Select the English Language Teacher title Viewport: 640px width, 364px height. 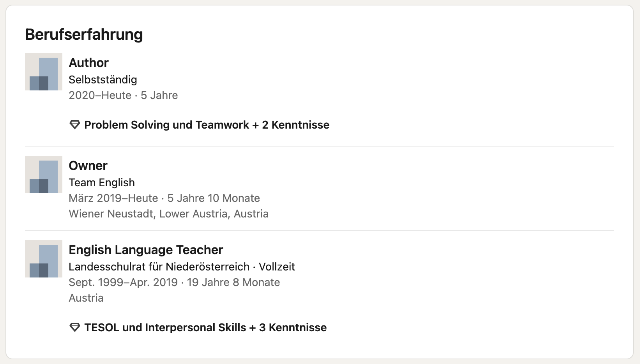(x=146, y=250)
